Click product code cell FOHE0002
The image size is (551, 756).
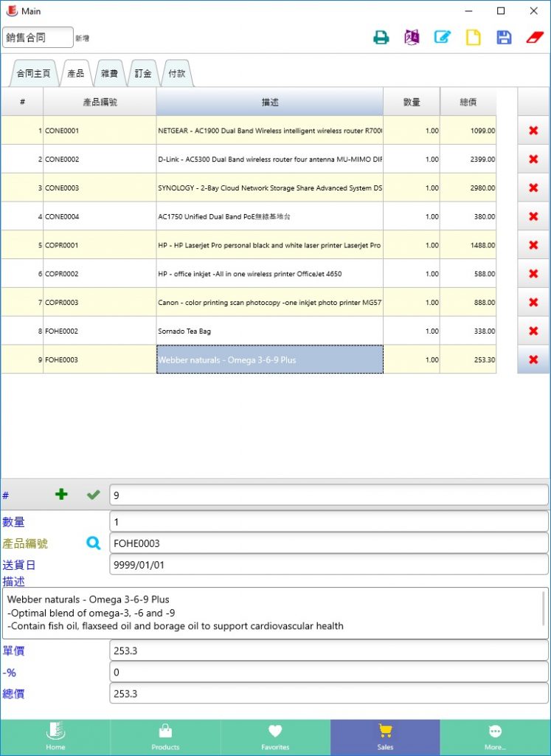click(100, 331)
